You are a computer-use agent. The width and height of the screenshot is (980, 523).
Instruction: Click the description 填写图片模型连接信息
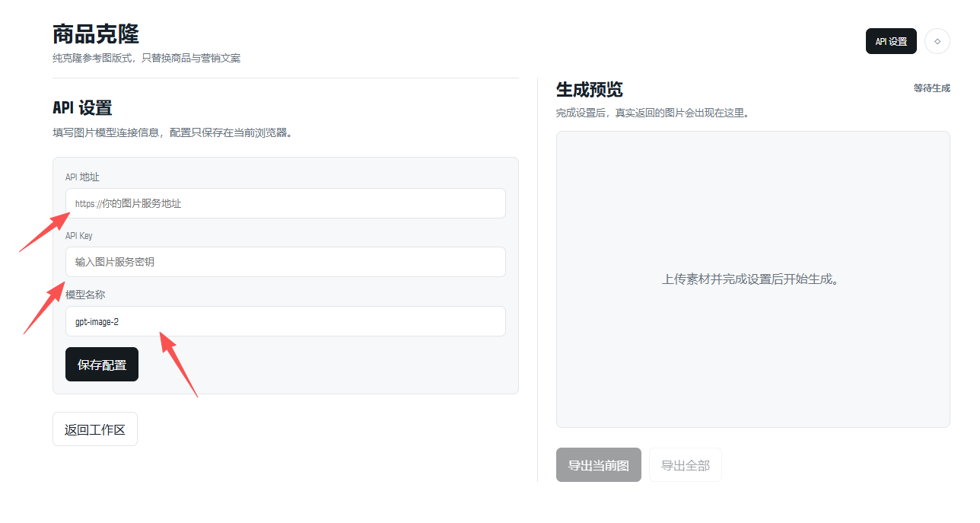pyautogui.click(x=173, y=132)
